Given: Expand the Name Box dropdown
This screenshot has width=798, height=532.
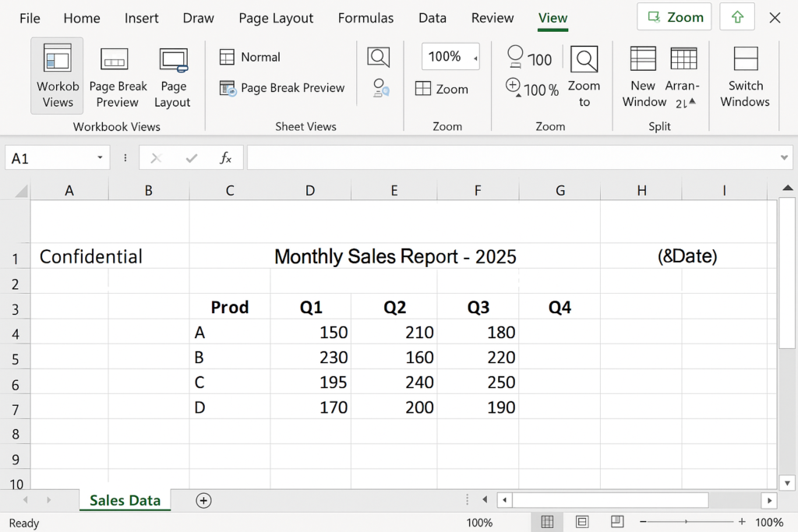Looking at the screenshot, I should [100, 158].
